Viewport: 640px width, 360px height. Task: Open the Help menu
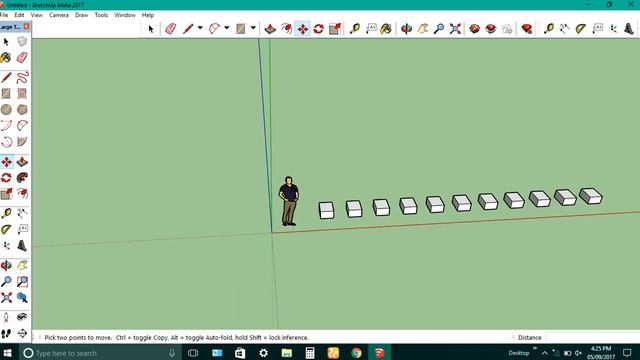[x=148, y=15]
